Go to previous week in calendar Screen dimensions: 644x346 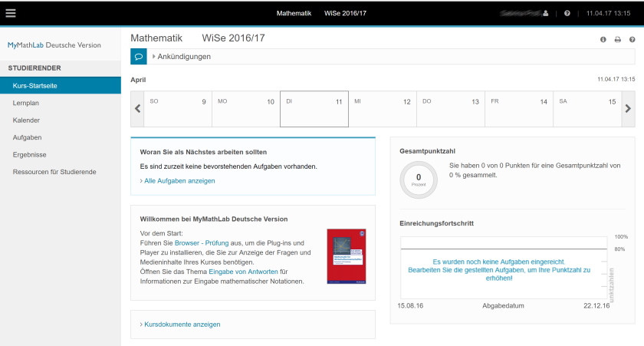click(137, 108)
